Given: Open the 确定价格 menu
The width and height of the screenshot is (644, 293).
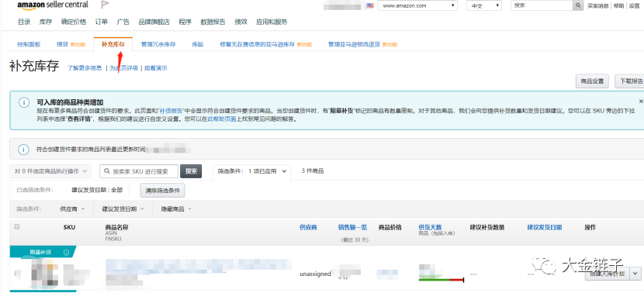Looking at the screenshot, I should (x=74, y=22).
